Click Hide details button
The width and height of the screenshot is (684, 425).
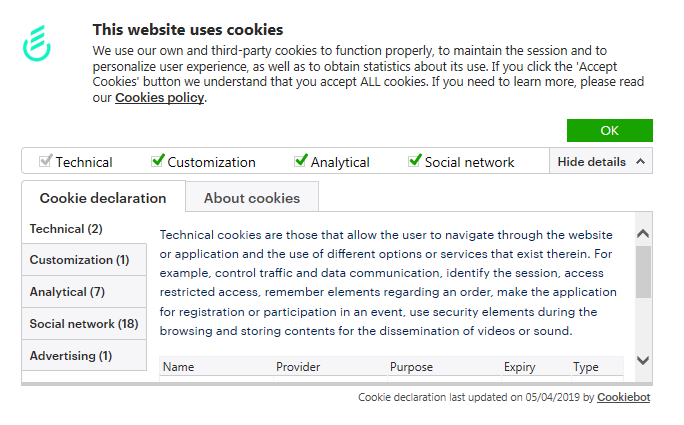601,161
